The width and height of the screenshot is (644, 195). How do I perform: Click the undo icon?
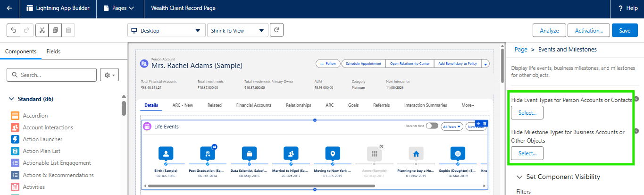tap(14, 30)
